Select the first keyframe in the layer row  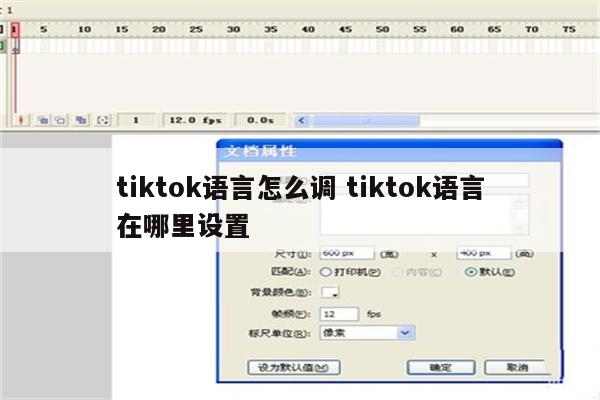(x=15, y=46)
